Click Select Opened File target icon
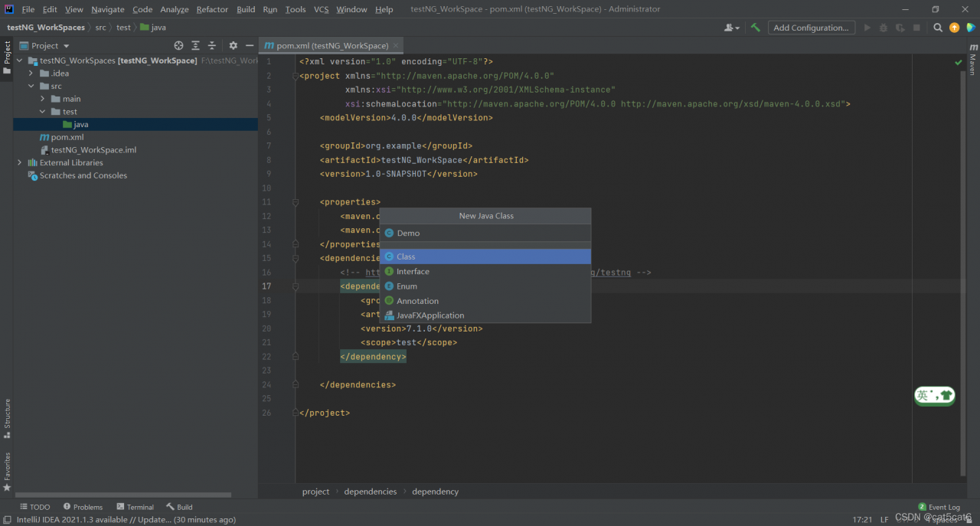 coord(178,46)
